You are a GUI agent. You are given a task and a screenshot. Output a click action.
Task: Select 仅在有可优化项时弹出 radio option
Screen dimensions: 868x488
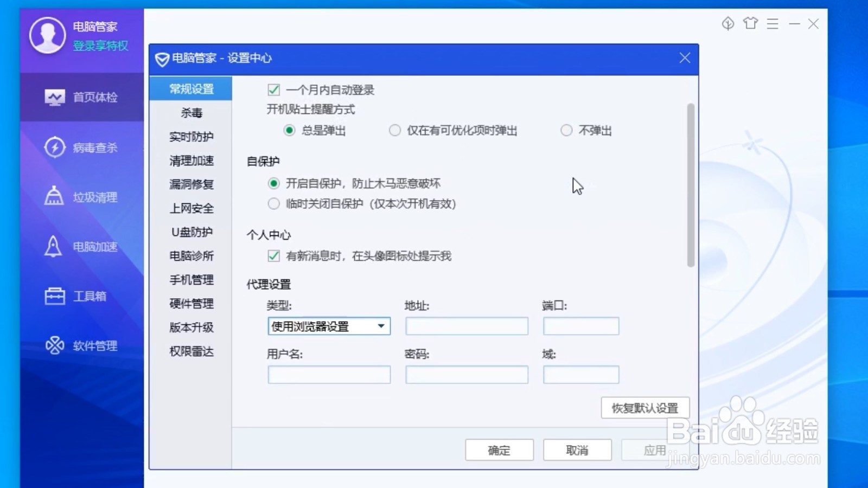(394, 131)
